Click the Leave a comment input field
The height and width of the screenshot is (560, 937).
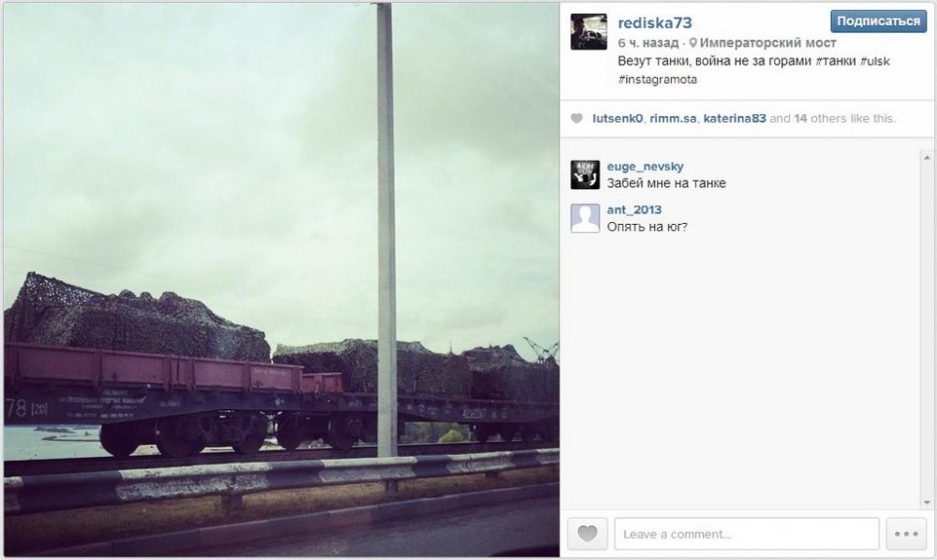point(747,534)
